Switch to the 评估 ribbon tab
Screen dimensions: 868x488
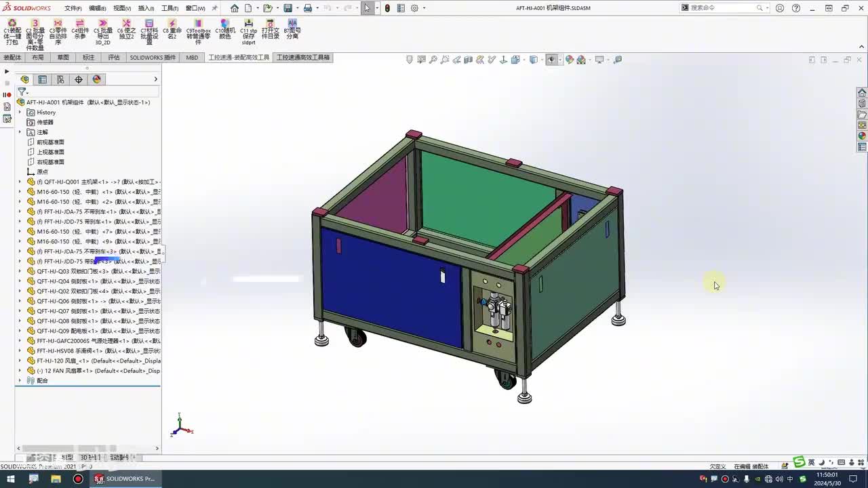point(114,58)
